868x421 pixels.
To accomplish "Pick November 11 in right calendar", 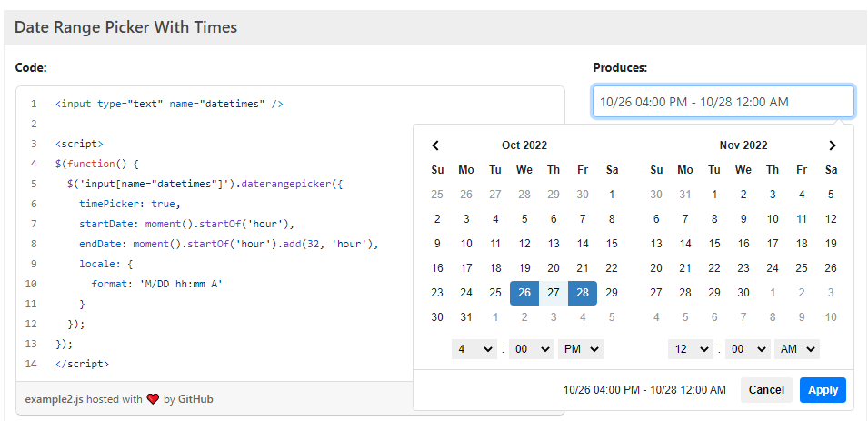I will (x=802, y=219).
